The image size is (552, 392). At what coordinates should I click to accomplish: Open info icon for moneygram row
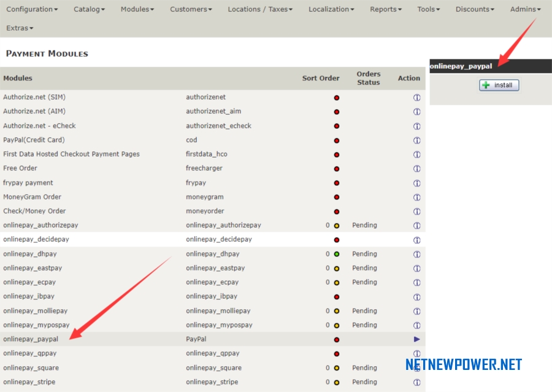click(x=417, y=198)
